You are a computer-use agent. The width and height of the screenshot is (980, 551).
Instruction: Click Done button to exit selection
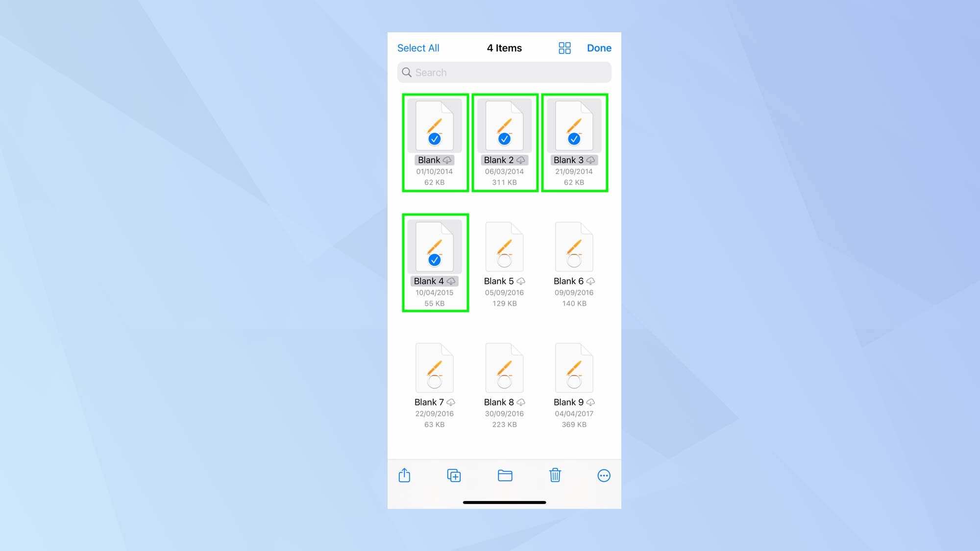point(599,48)
